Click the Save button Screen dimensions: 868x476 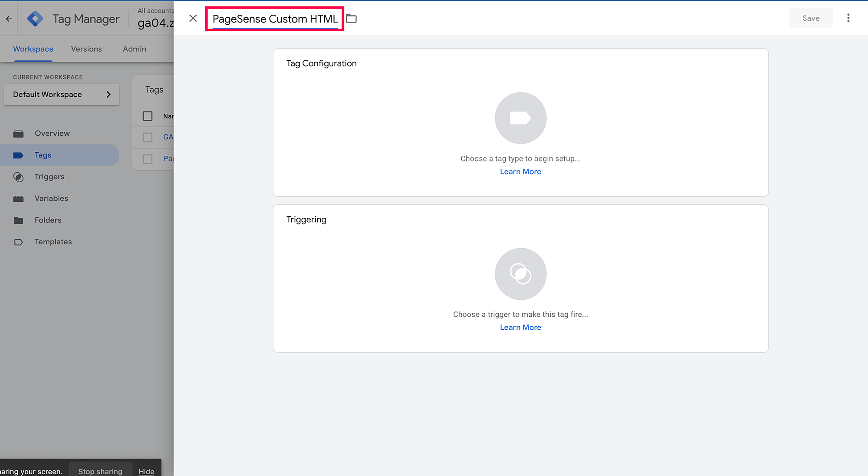click(x=810, y=18)
